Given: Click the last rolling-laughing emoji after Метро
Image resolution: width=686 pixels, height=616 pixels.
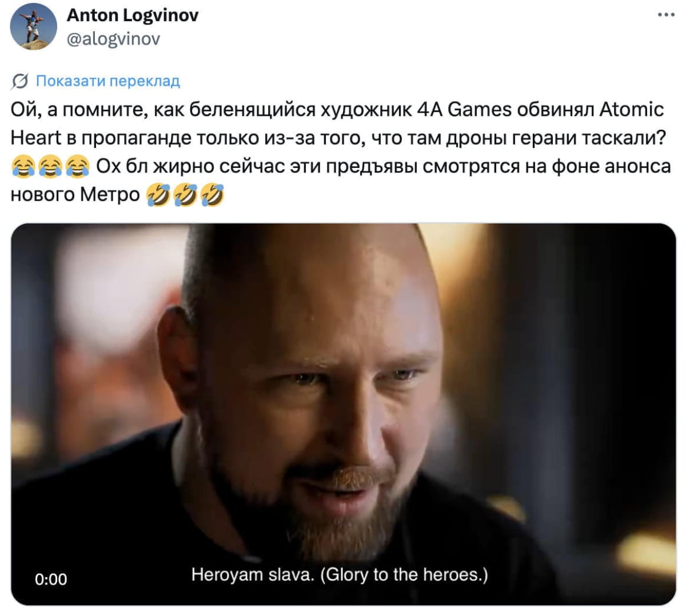Looking at the screenshot, I should [214, 195].
